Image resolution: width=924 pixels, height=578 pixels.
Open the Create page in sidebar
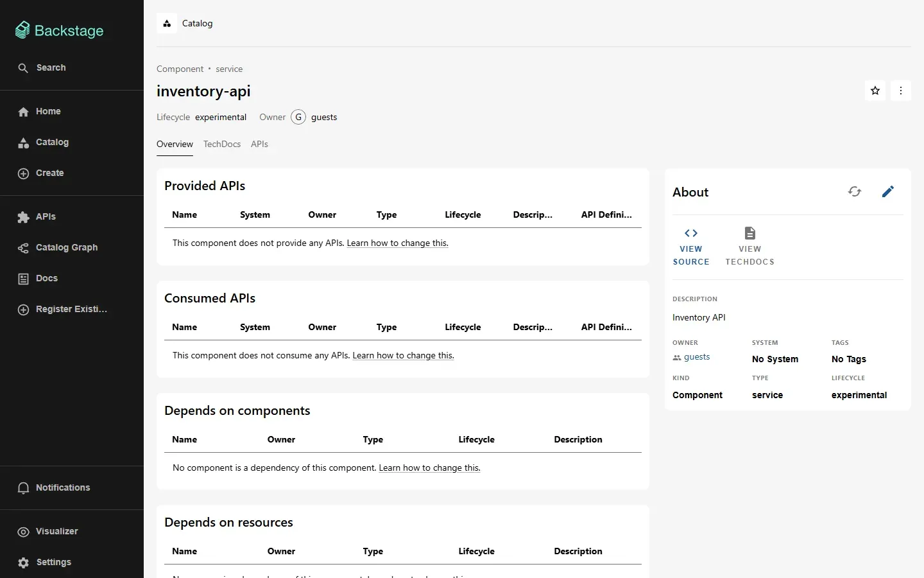coord(72,173)
